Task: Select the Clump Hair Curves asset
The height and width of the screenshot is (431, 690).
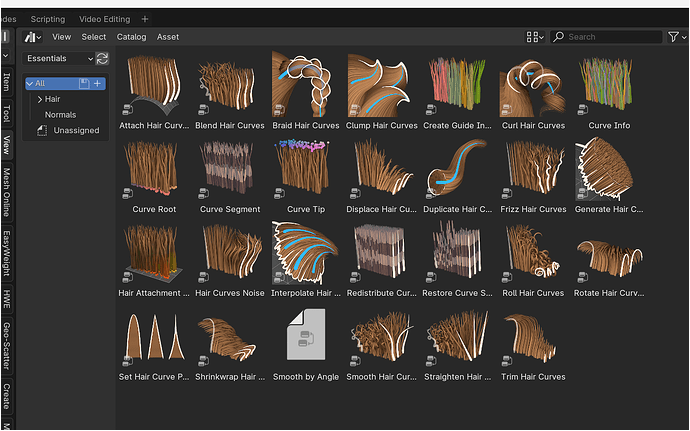Action: (x=382, y=91)
